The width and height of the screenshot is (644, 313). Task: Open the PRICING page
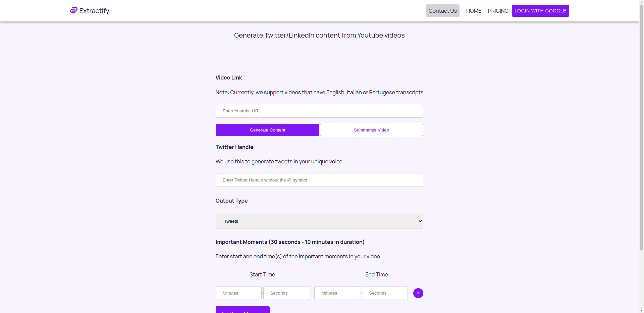point(498,11)
